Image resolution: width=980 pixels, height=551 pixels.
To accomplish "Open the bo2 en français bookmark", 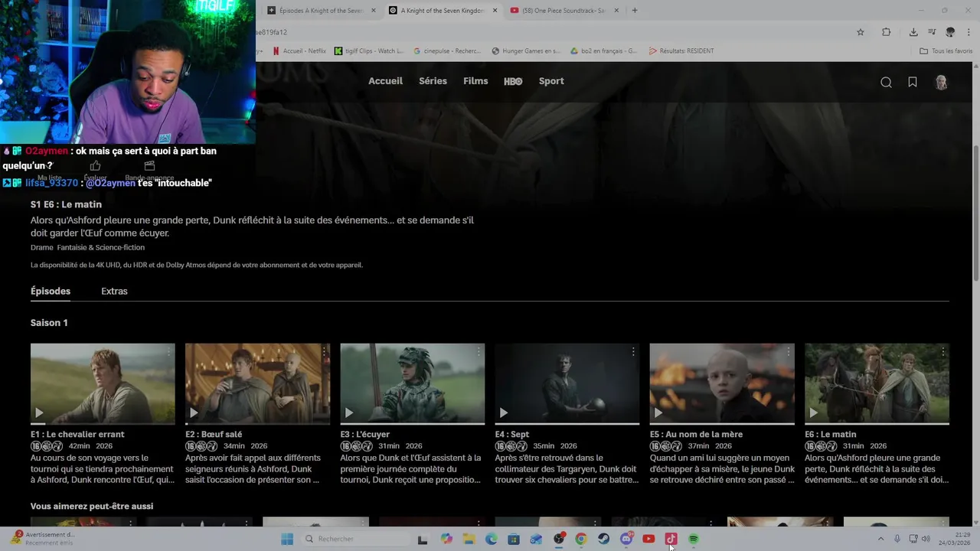I will [x=604, y=51].
